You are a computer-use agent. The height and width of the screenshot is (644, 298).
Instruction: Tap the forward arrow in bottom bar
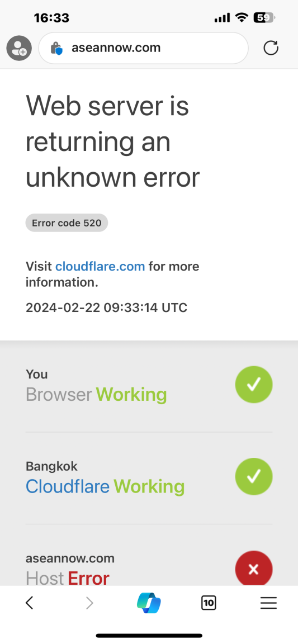[89, 603]
